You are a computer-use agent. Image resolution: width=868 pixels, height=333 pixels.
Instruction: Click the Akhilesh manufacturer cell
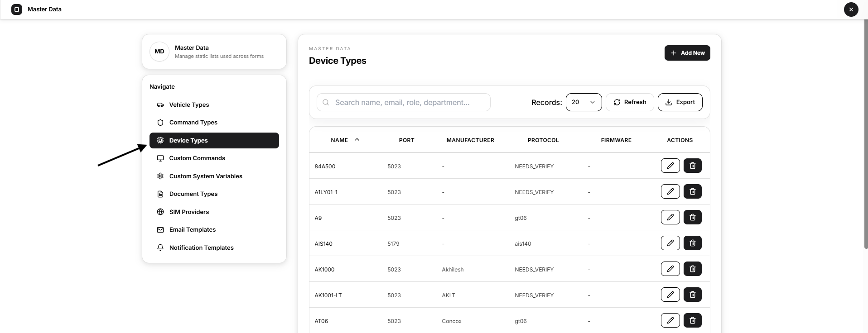point(453,270)
